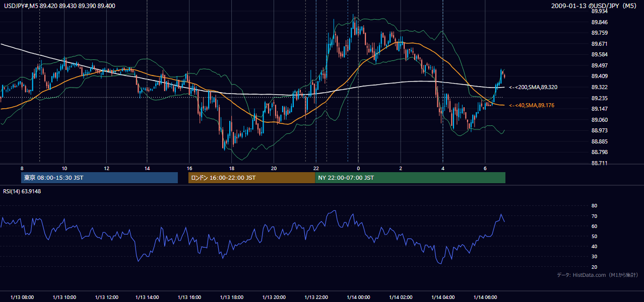Click the ロンドン 16:00-22:00 JST session bar
Image resolution: width=644 pixels, height=302 pixels.
click(251, 178)
